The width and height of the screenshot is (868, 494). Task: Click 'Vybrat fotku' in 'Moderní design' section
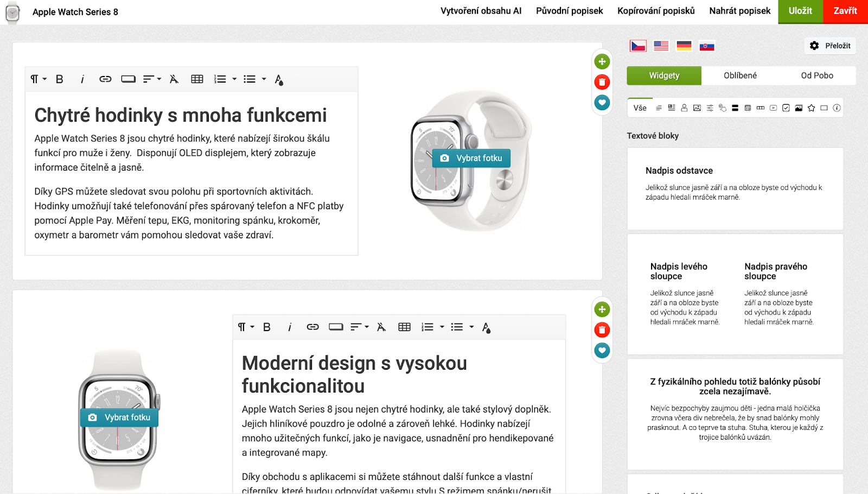coord(119,417)
